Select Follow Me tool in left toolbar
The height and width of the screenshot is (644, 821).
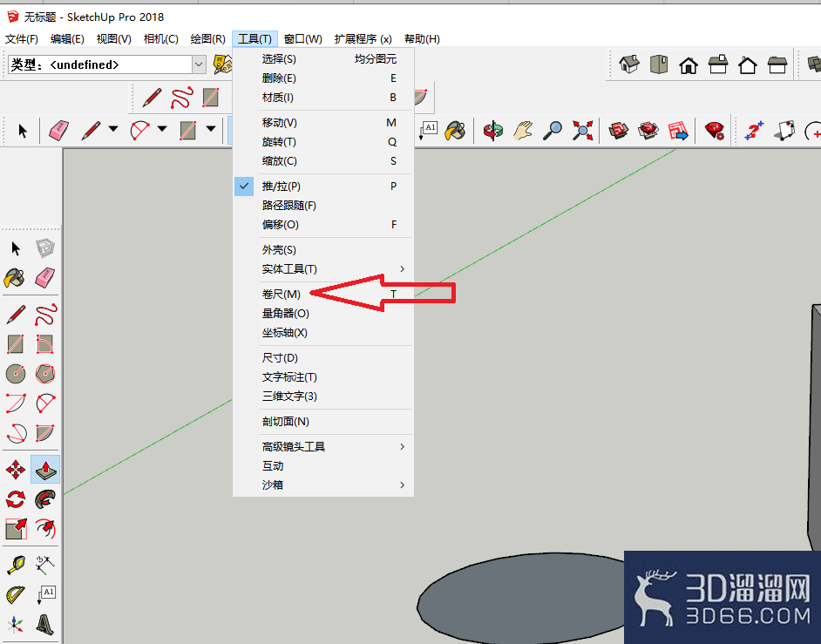tap(45, 499)
